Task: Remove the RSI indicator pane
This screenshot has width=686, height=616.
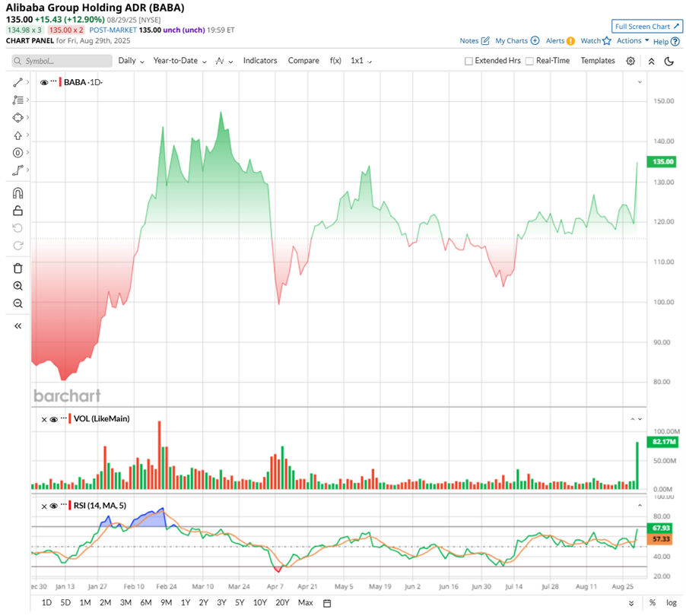Action: pos(44,506)
